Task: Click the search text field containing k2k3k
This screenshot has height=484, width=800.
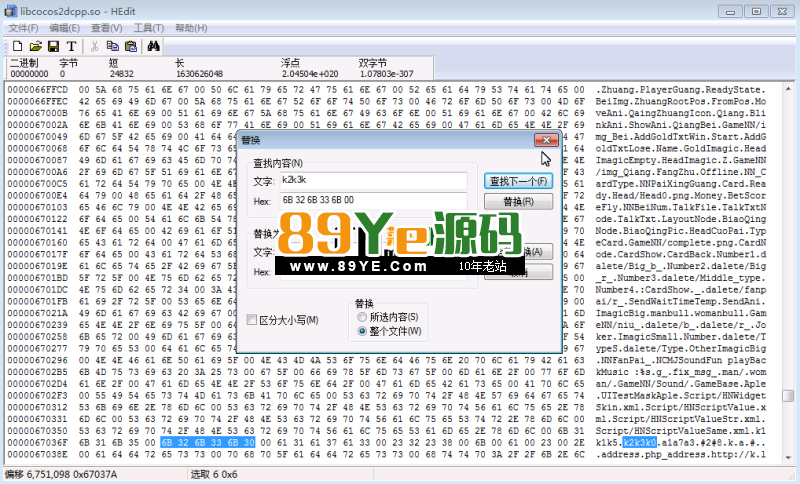Action: pyautogui.click(x=372, y=181)
